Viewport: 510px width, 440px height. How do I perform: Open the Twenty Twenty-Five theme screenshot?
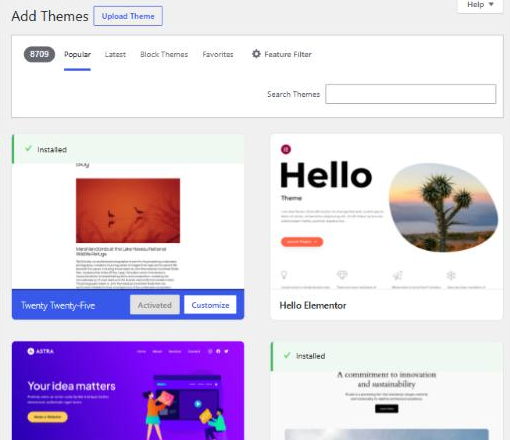point(128,226)
